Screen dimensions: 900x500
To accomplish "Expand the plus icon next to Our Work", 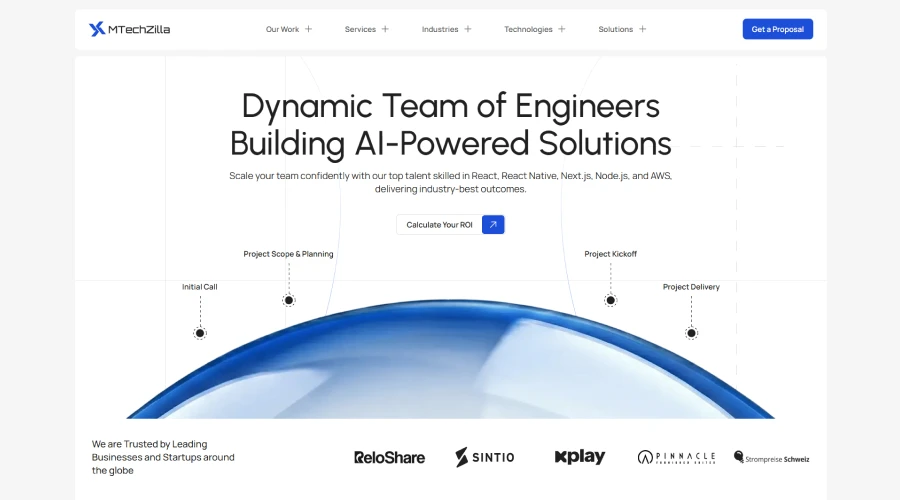I will [309, 29].
